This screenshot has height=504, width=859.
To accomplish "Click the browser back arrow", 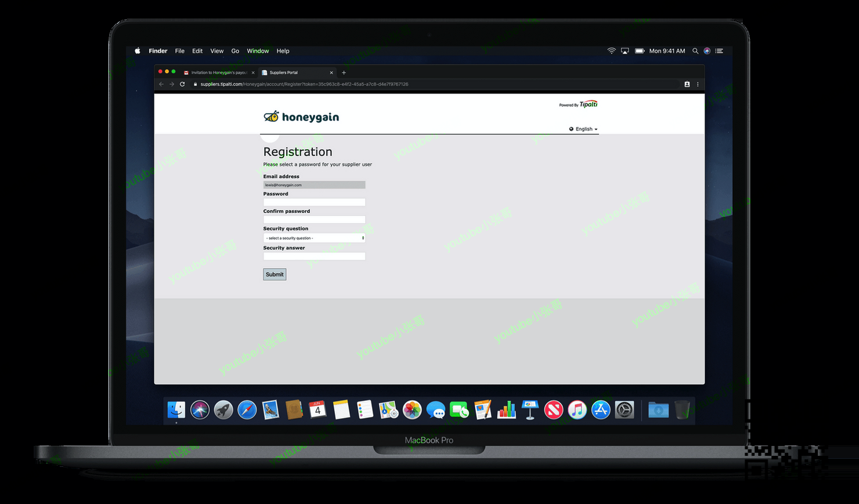I will 161,84.
